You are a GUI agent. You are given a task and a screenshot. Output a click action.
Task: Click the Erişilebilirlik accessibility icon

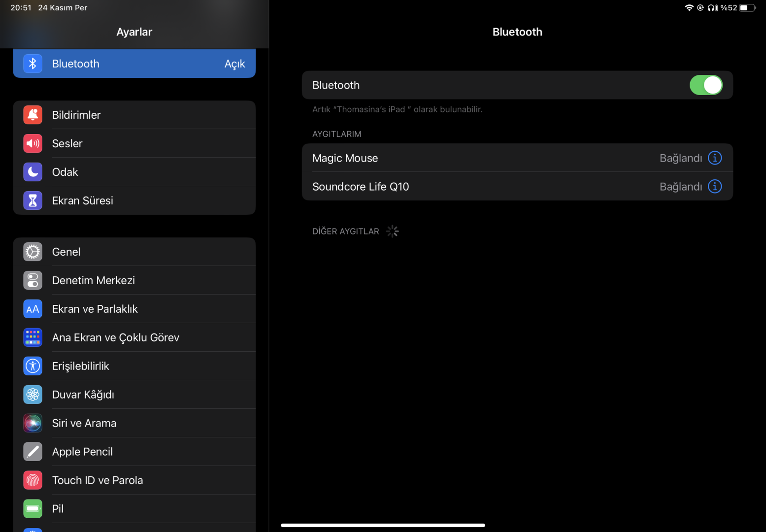(33, 366)
